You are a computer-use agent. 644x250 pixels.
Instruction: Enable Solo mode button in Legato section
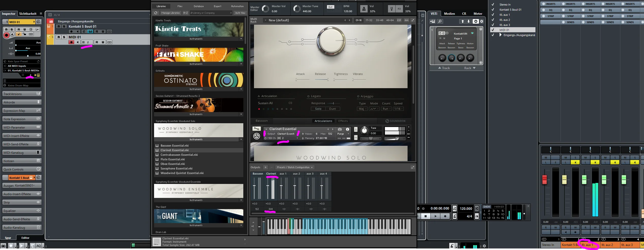(318, 109)
